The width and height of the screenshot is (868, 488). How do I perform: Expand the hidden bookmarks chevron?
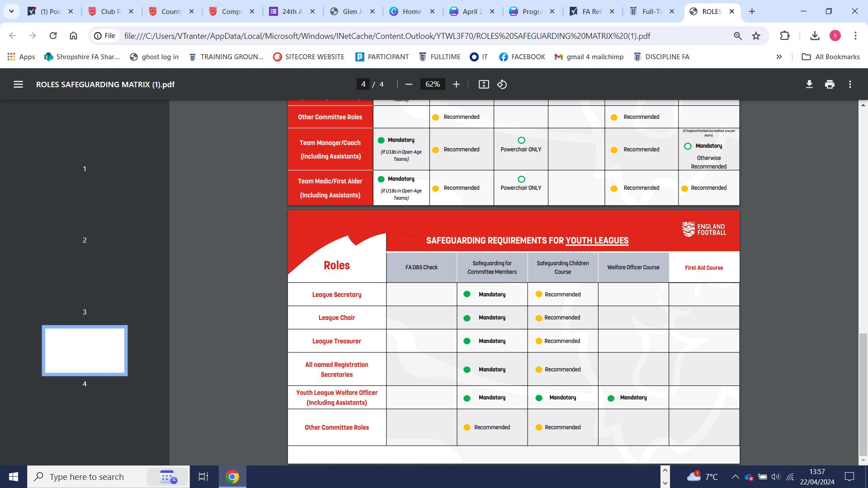779,57
